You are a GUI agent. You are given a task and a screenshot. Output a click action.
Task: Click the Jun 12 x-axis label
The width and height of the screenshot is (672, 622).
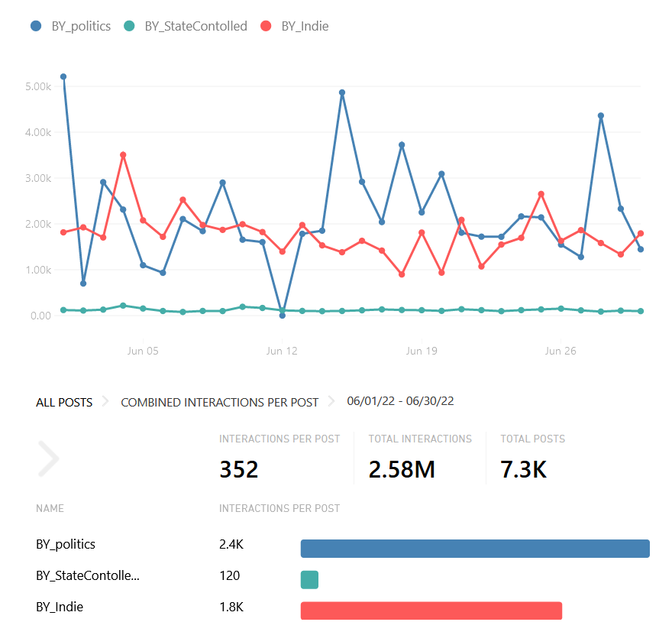[282, 351]
